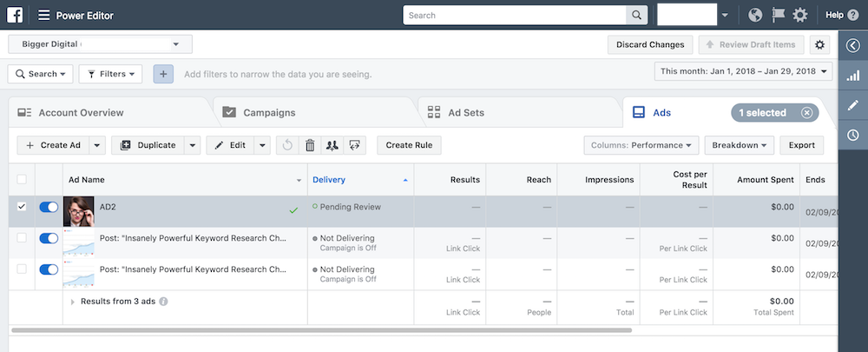Open the pencil edit pane in the sidebar

tap(853, 105)
